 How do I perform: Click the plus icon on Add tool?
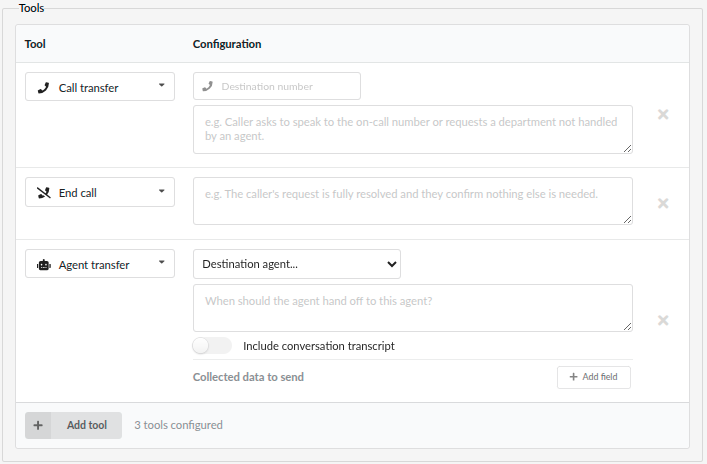point(38,425)
